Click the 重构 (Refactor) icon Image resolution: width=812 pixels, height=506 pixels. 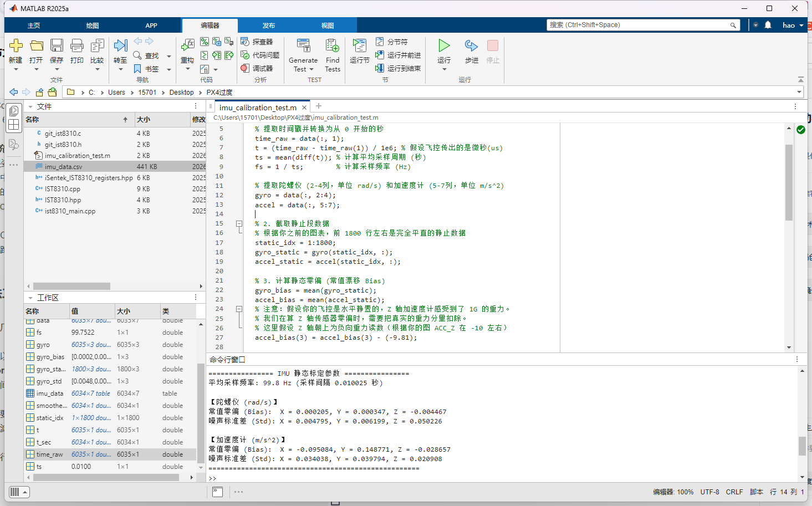pos(187,45)
